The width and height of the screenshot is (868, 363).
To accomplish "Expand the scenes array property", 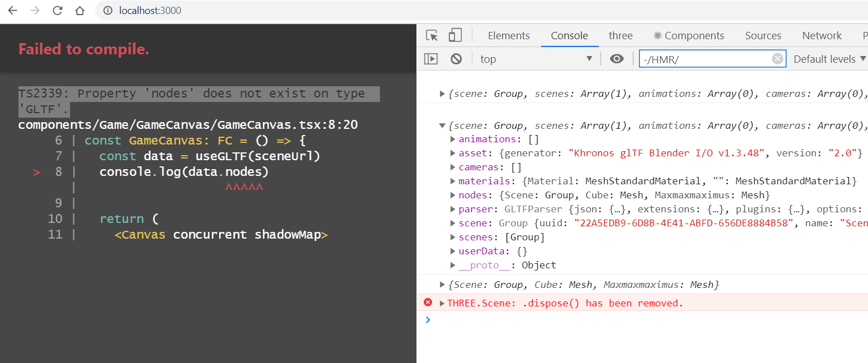I will [453, 237].
